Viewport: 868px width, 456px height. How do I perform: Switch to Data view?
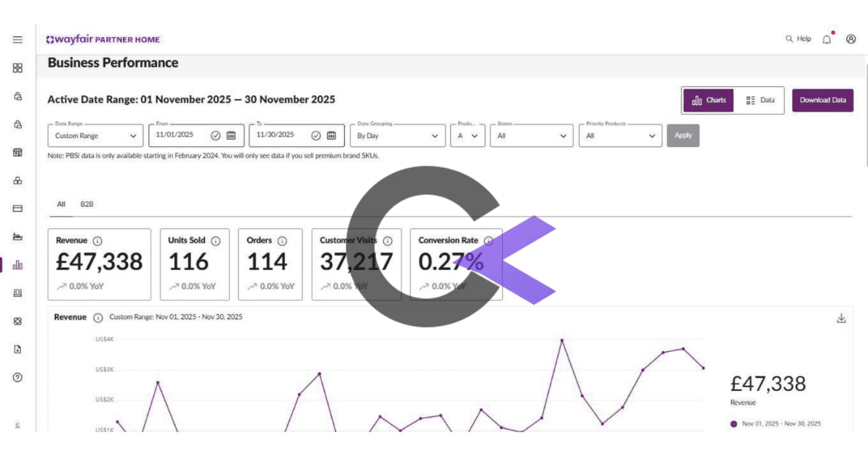coord(759,100)
